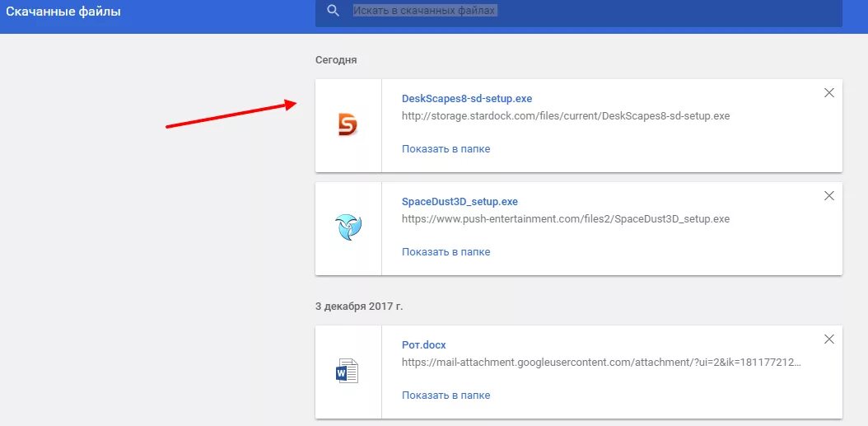The image size is (868, 426).
Task: Remove SpaceDust3D_setup.exe from the list
Action: [828, 195]
